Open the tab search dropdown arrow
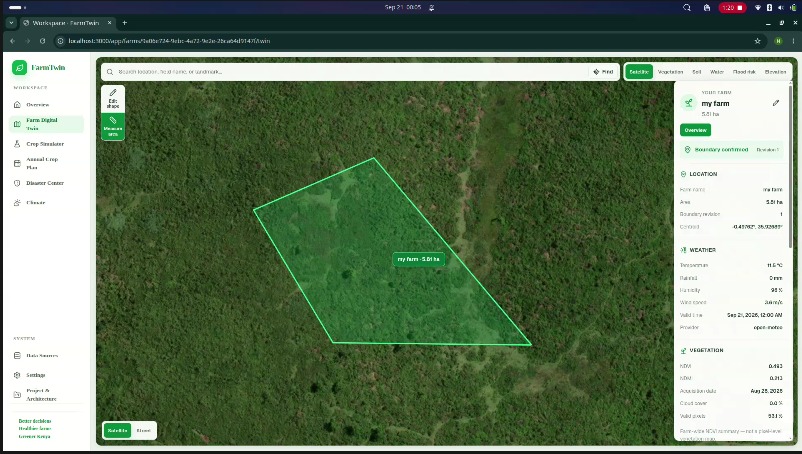The image size is (802, 454). coord(11,22)
